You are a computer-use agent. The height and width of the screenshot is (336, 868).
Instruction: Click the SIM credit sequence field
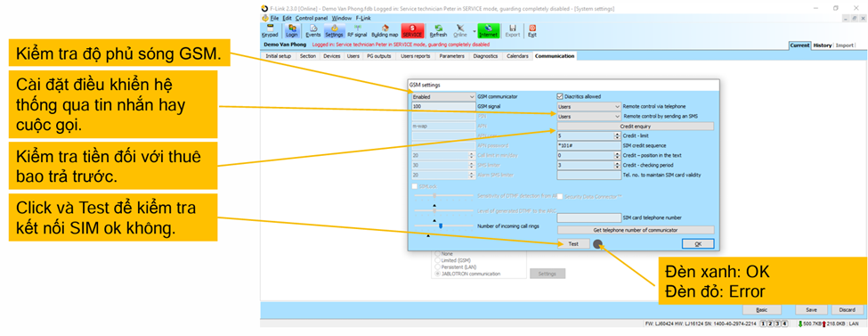(x=589, y=145)
